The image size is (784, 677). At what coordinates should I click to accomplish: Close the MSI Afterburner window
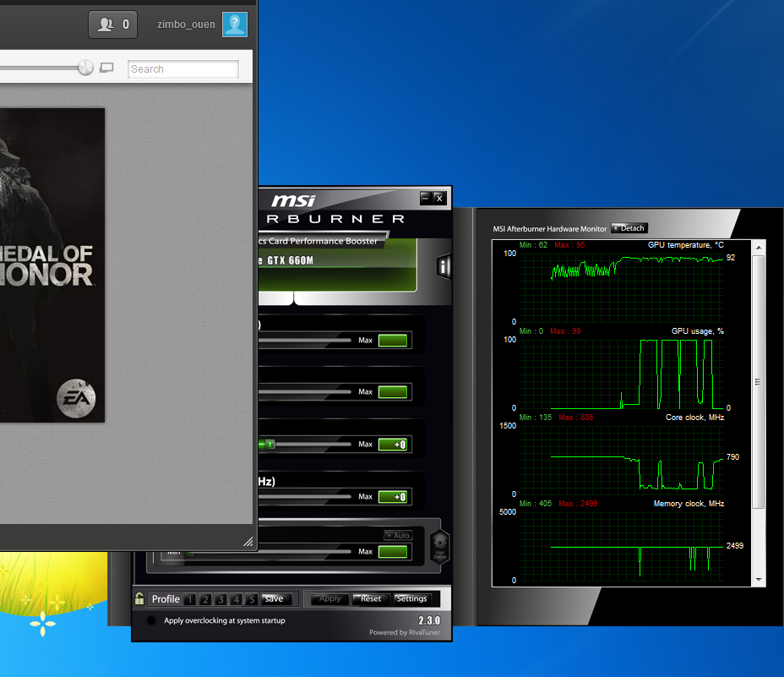439,198
